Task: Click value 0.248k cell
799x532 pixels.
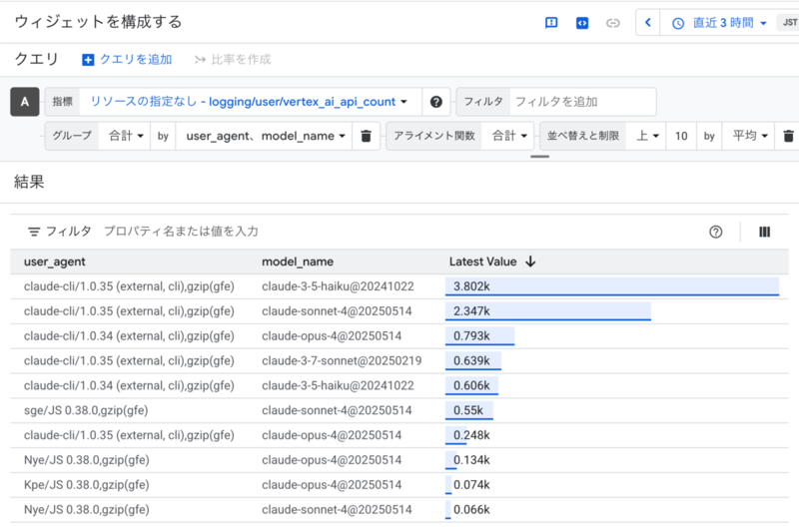Action: pos(471,435)
